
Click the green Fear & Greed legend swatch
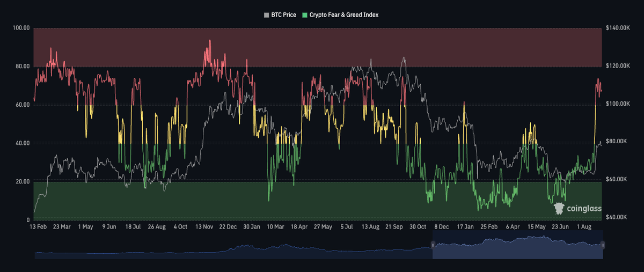click(305, 15)
